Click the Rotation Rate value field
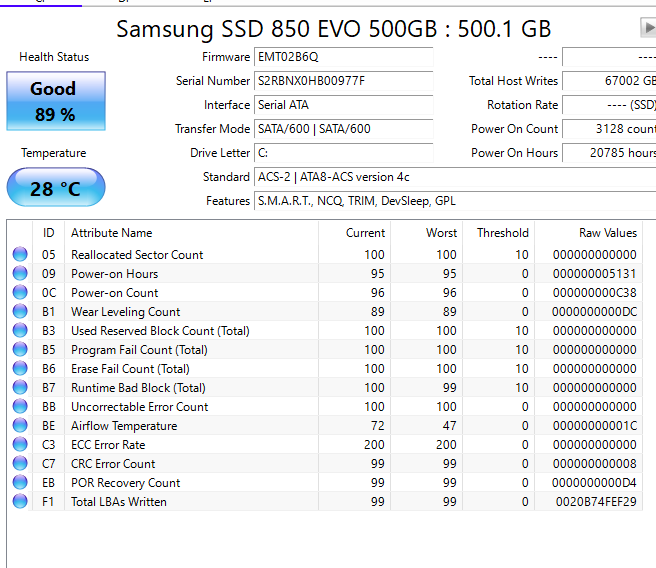The height and width of the screenshot is (568, 656). click(609, 105)
